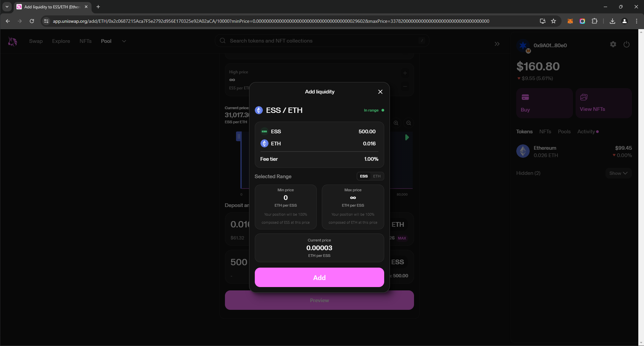Open the browser tab list dropdown

pyautogui.click(x=7, y=7)
